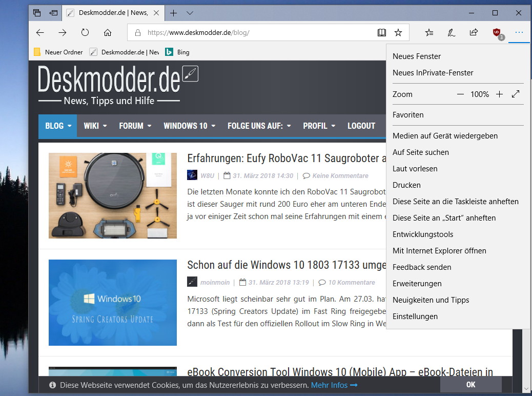Open Neuer Ordner favorites folder
This screenshot has height=396, width=532.
58,52
